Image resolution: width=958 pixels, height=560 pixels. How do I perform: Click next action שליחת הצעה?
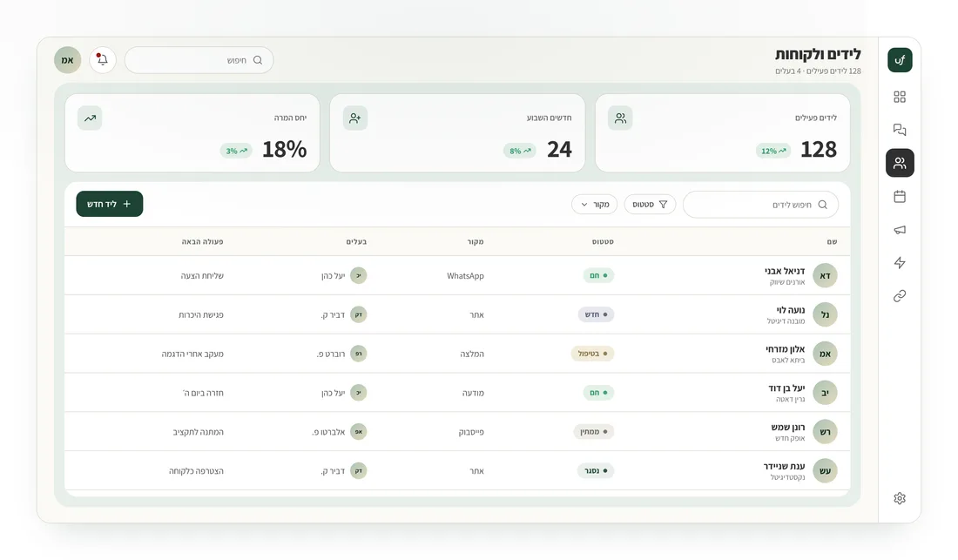coord(202,276)
